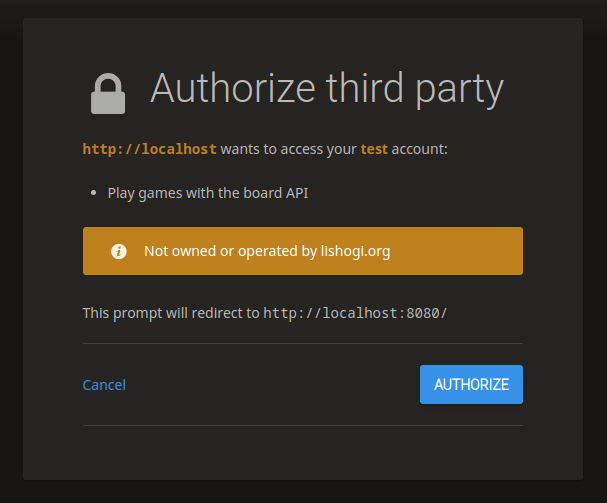Viewport: 607px width, 503px height.
Task: Click the "Authorize third party" heading
Action: [326, 90]
